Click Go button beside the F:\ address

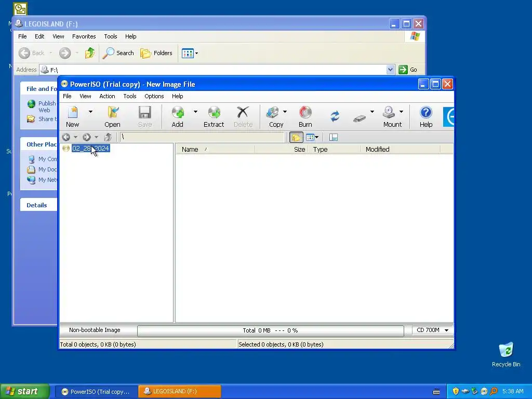point(408,70)
